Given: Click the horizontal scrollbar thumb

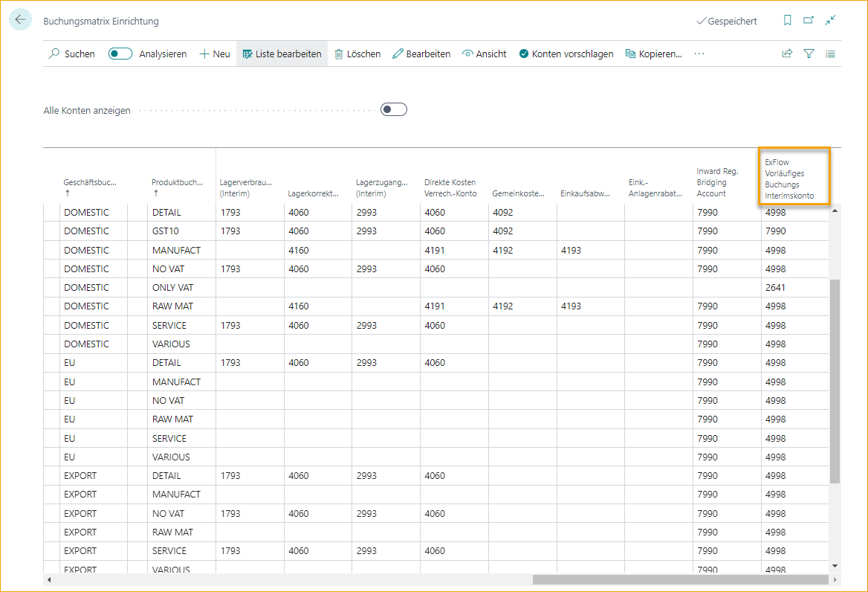Looking at the screenshot, I should coord(681,579).
